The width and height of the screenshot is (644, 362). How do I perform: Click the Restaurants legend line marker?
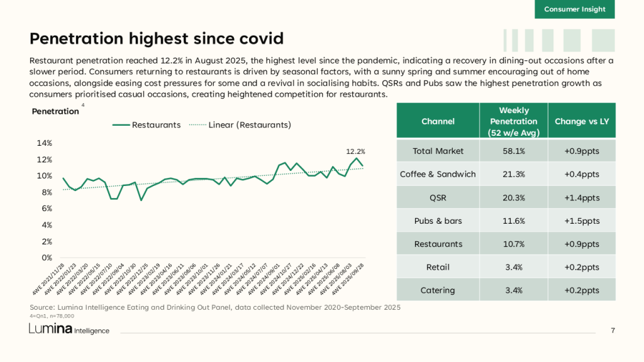121,125
